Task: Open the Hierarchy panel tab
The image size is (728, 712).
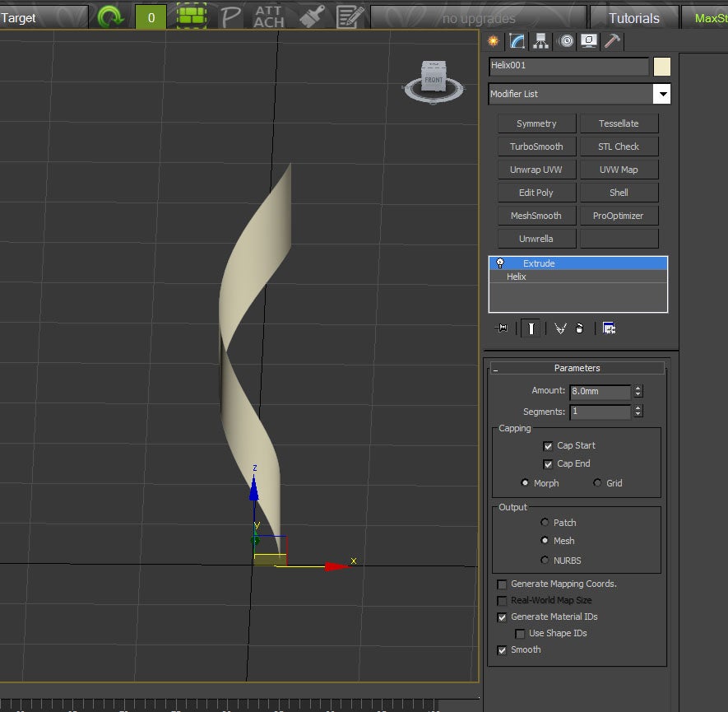Action: point(540,40)
